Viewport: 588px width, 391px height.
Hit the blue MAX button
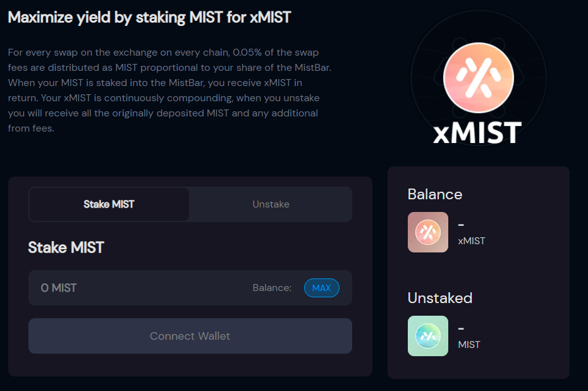321,288
